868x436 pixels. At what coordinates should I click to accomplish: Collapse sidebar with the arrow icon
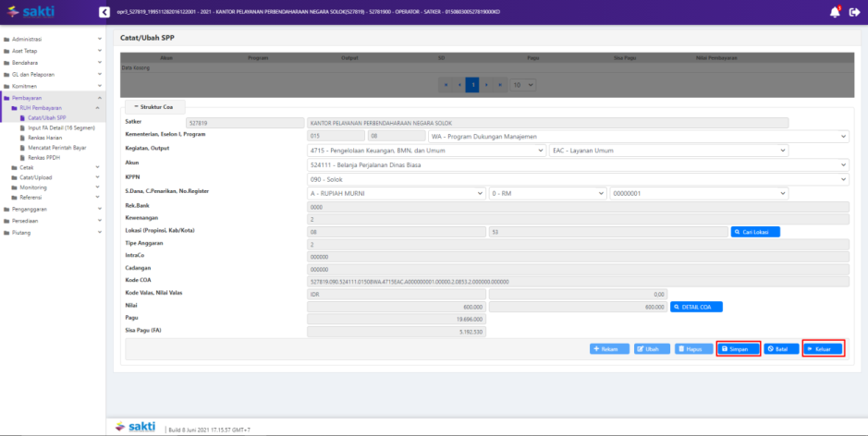coord(104,12)
